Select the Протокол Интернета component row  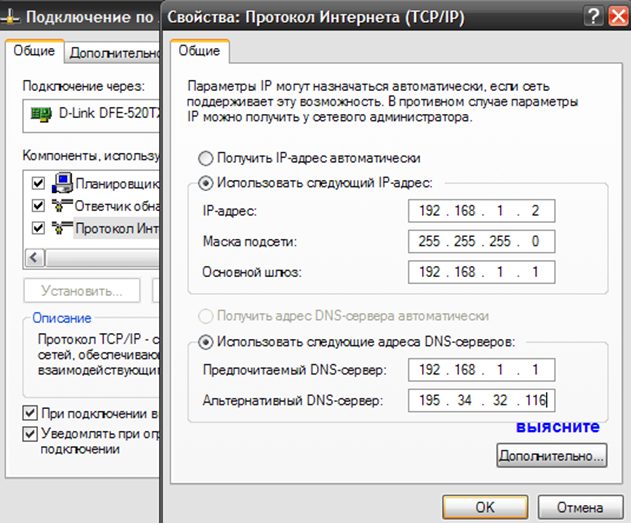tap(117, 229)
